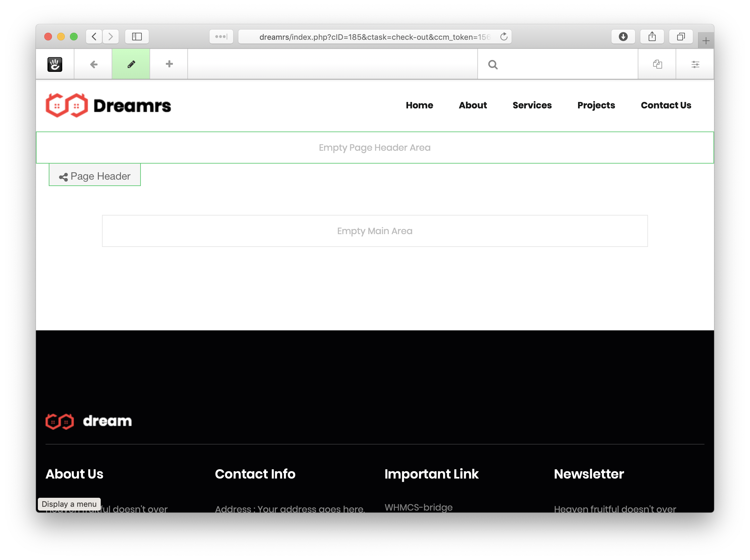
Task: Open the dashboard sliders settings icon
Action: pyautogui.click(x=695, y=64)
